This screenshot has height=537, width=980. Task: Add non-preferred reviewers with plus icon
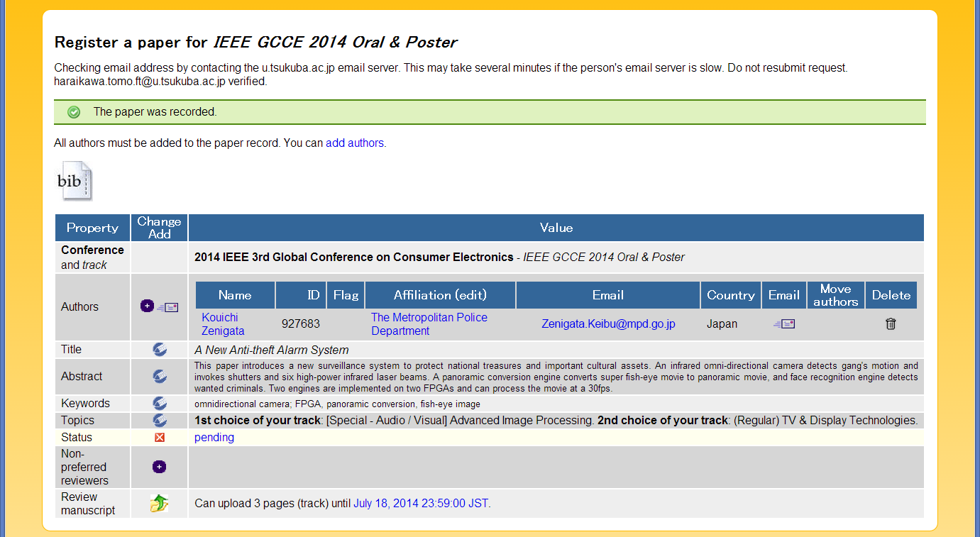(x=160, y=467)
